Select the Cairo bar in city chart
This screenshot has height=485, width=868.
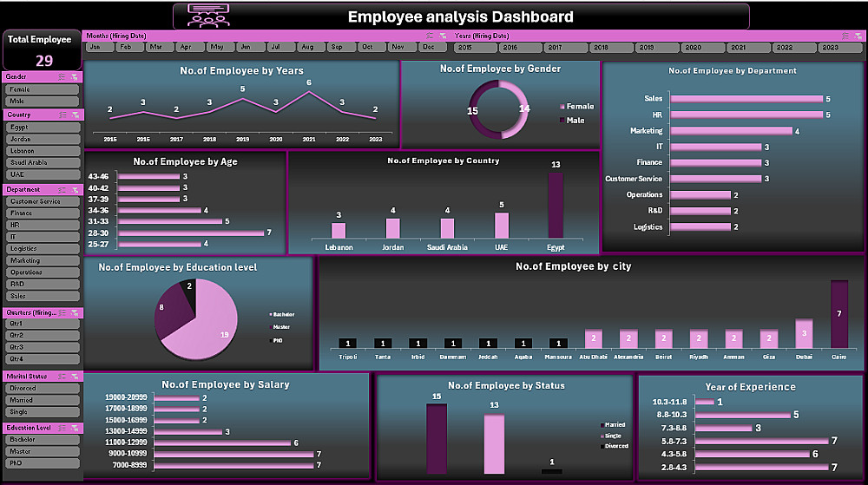(x=839, y=314)
